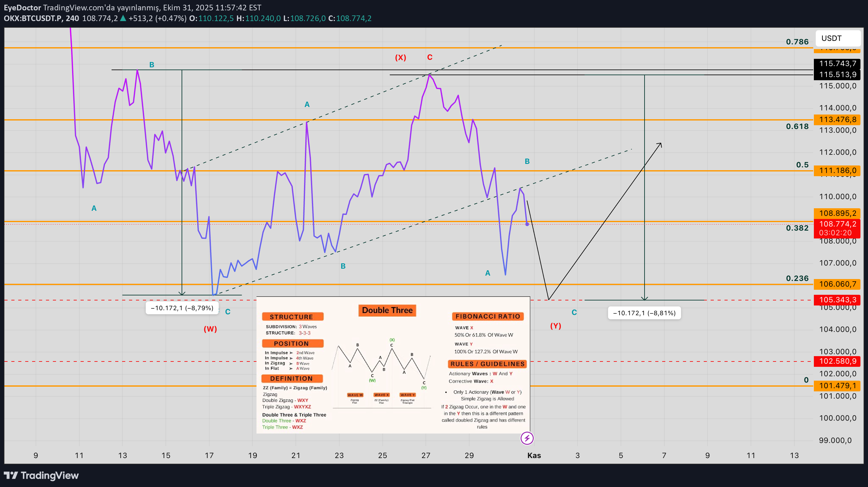Click the green up-triangle beside the price 108.774,2
The image size is (868, 487).
tap(123, 18)
